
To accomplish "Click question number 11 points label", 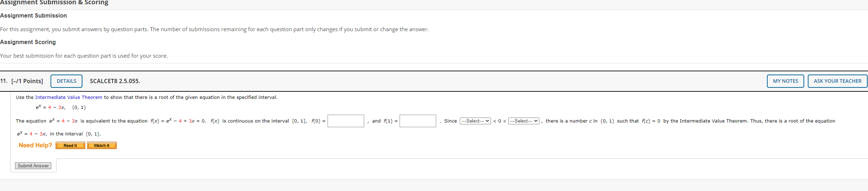I will 22,81.
